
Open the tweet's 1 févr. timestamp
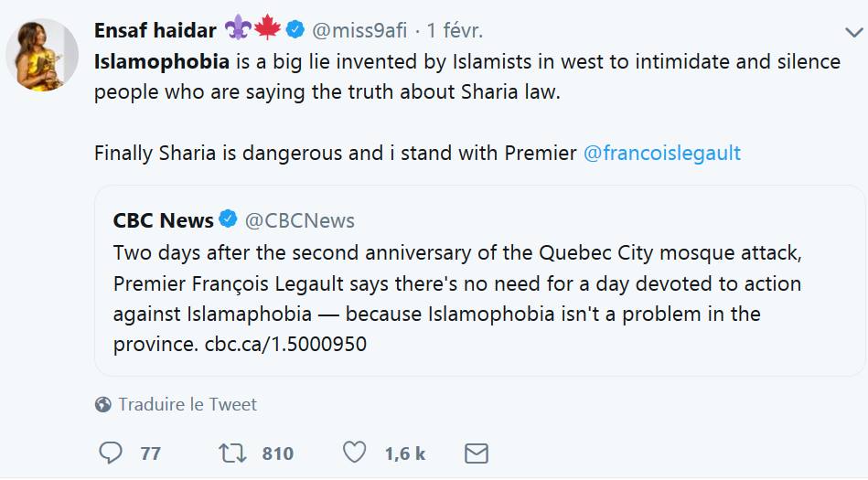455,30
